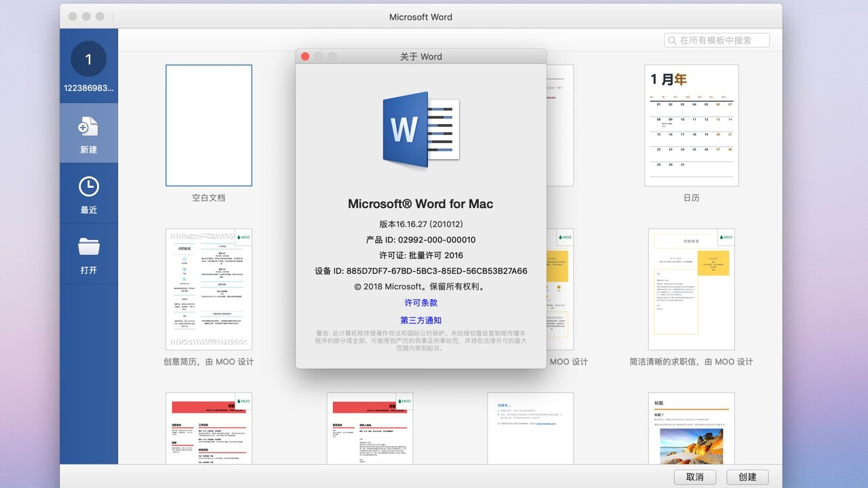Screen dimensions: 868x488
Task: Select the blank document (空白文档) thumbnail
Action: click(209, 125)
